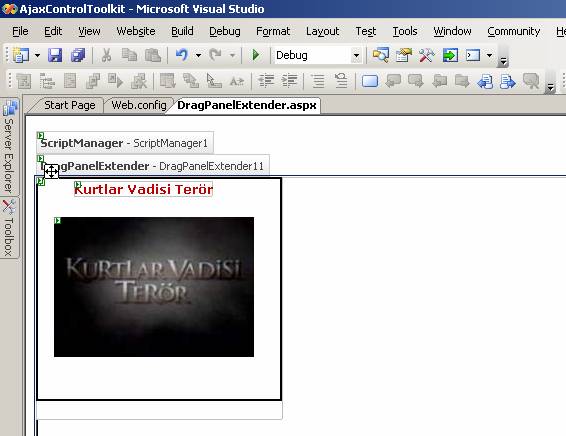Screen dimensions: 566x436
Task: Open the Tools menu
Action: pos(405,31)
